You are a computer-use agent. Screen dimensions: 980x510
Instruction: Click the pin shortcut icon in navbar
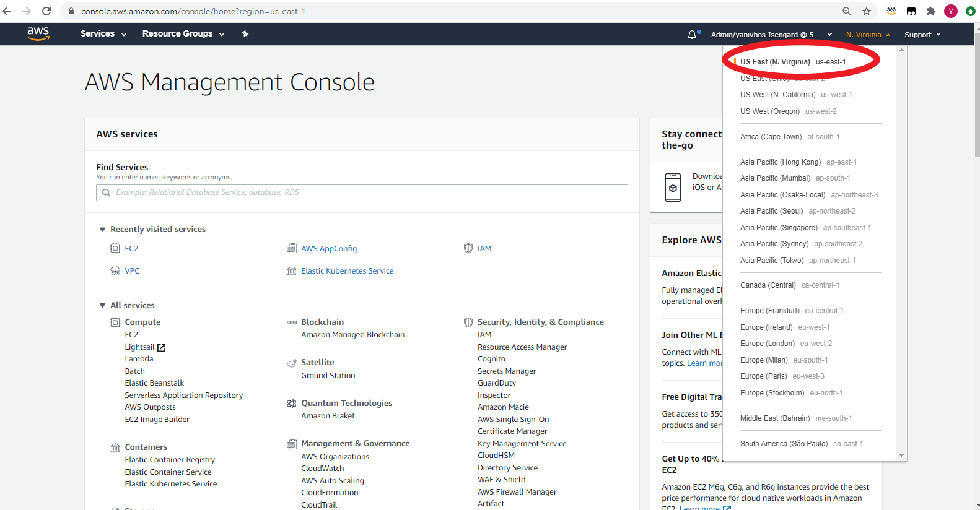coord(245,34)
